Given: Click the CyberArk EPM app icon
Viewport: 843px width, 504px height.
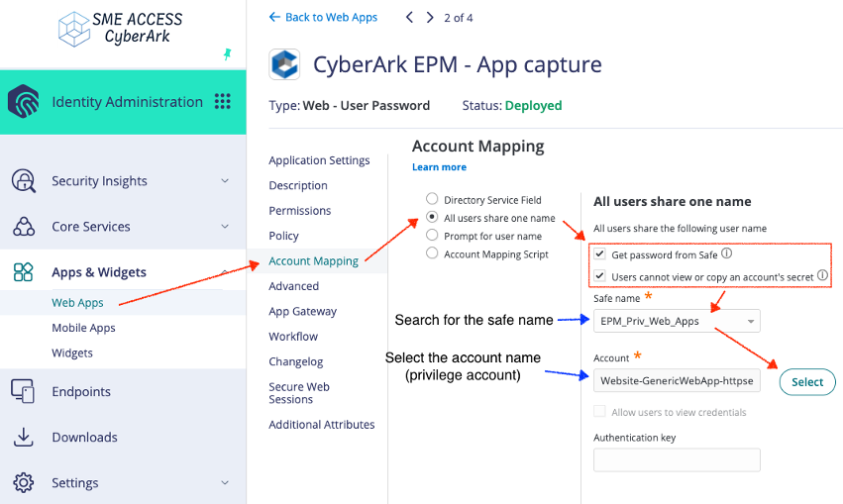Looking at the screenshot, I should pos(284,64).
